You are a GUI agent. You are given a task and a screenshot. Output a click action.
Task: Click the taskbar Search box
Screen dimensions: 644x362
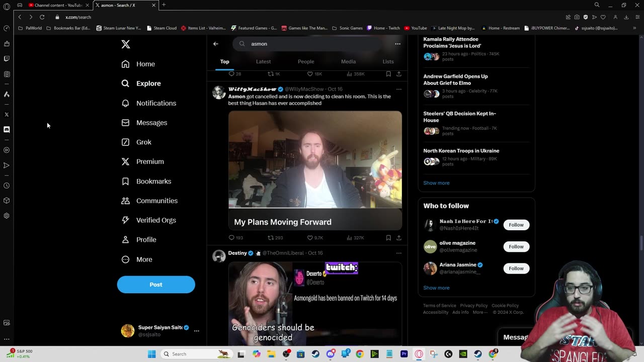tap(197, 354)
